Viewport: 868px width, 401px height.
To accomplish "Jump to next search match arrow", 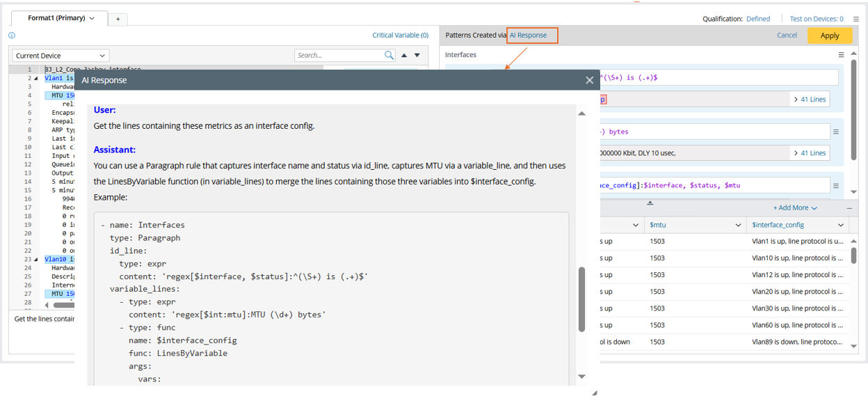I will click(x=417, y=55).
